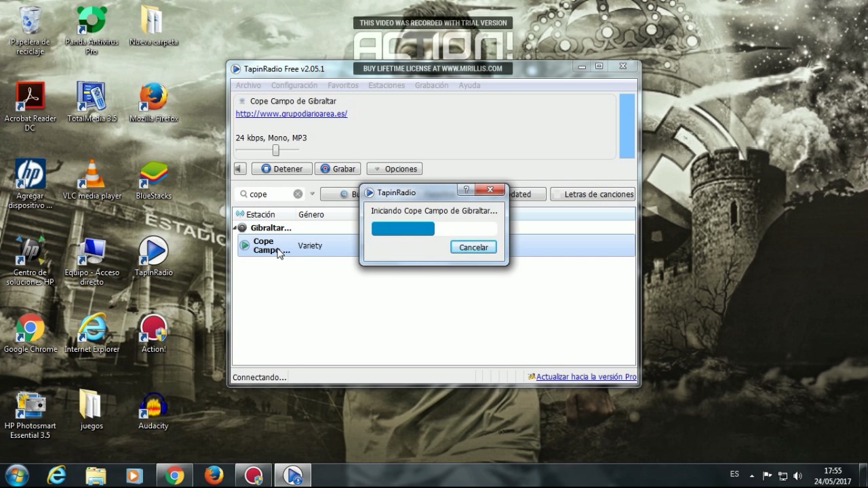Launch VLC media player shortcut
868x488 pixels.
(92, 180)
